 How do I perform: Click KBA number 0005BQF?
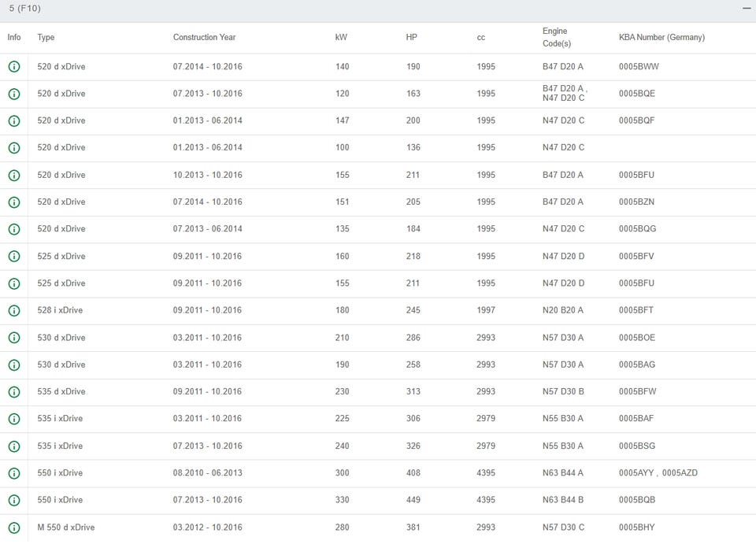click(x=637, y=120)
